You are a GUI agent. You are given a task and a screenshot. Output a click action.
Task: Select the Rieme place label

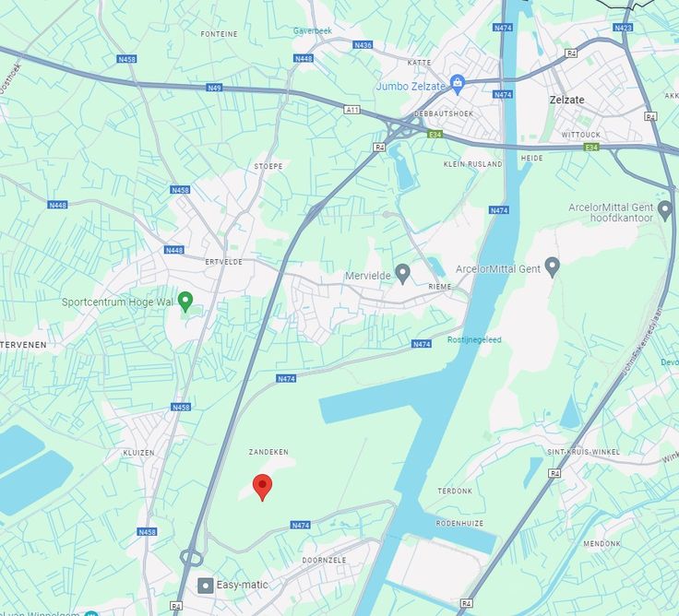(x=440, y=287)
